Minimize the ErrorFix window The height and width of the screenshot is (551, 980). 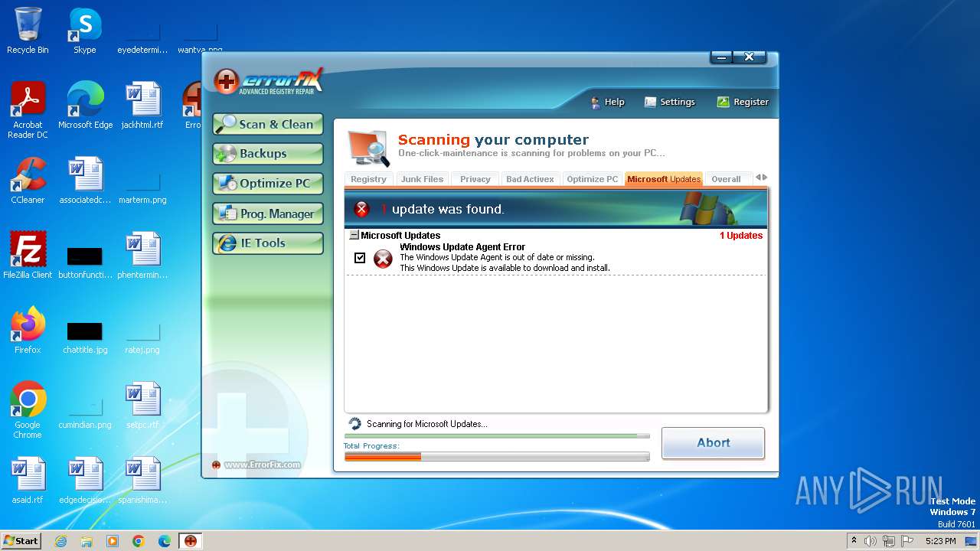pyautogui.click(x=721, y=57)
